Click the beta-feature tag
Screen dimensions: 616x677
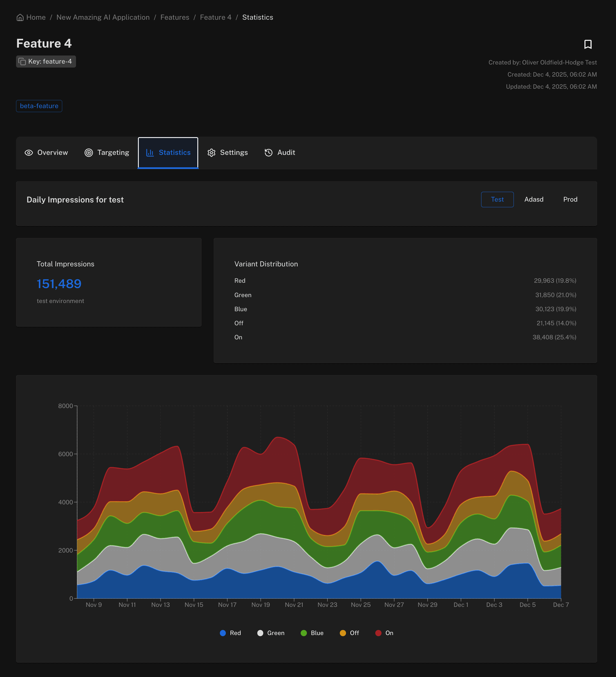39,106
